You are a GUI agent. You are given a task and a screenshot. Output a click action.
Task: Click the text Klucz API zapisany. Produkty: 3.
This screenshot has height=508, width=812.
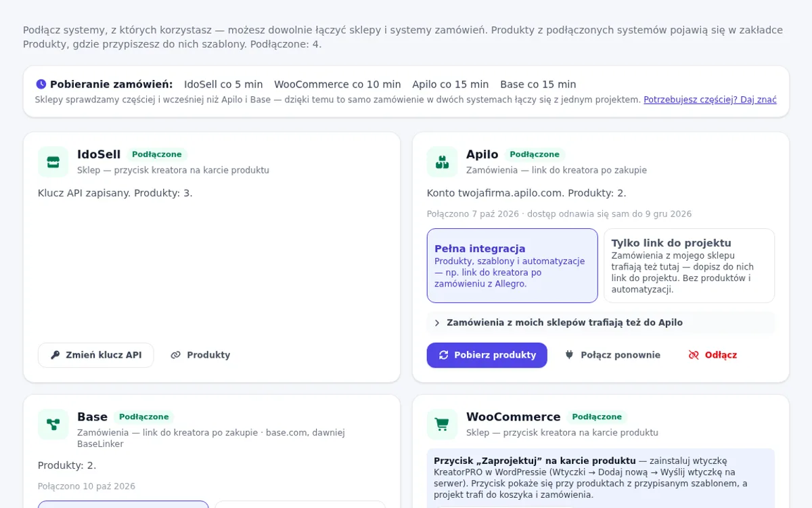(x=115, y=193)
